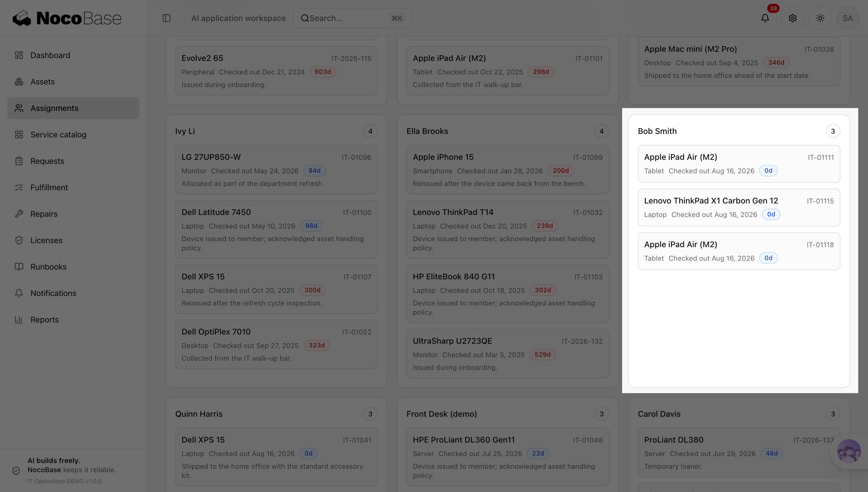
Task: Open the notifications bell in header
Action: (x=765, y=18)
